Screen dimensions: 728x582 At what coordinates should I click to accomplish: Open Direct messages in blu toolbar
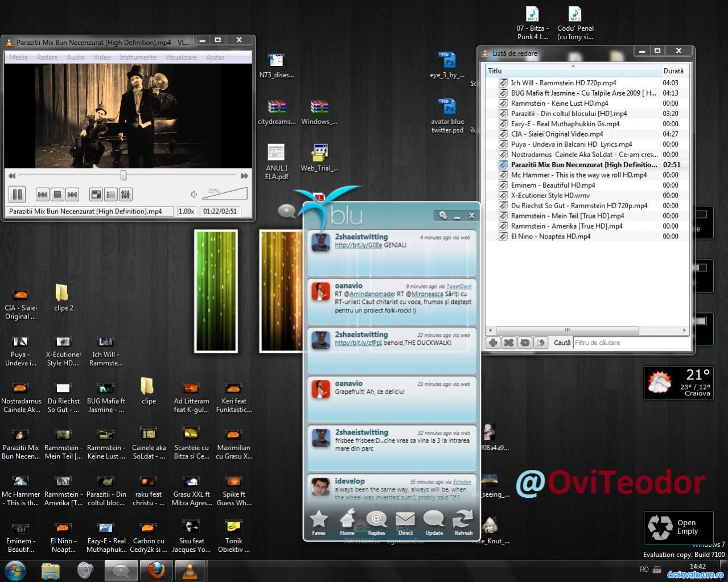[405, 523]
